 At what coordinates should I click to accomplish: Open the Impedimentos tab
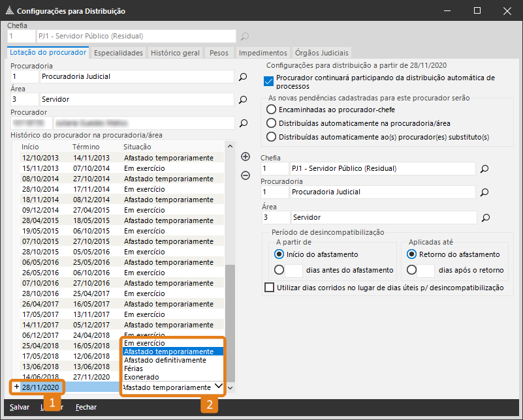(262, 53)
